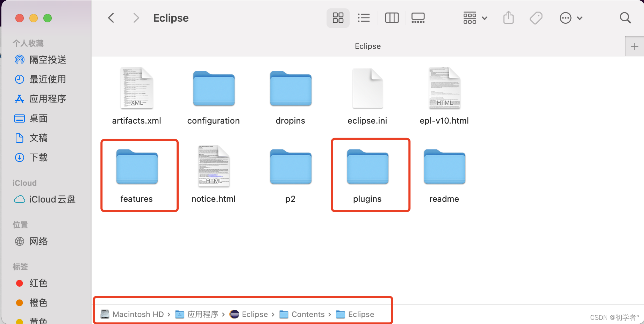
Task: Click the Share toolbar icon
Action: pyautogui.click(x=509, y=17)
